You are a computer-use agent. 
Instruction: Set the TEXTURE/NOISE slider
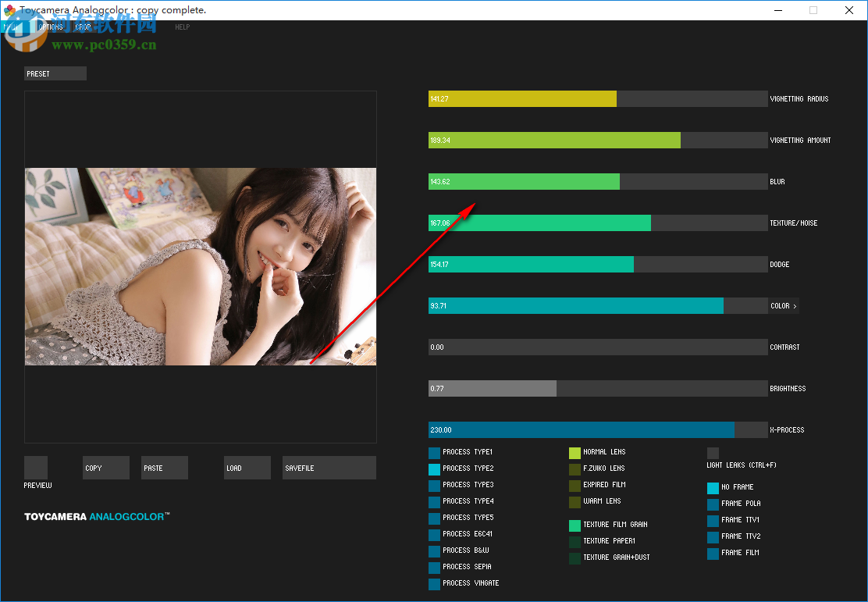point(598,223)
